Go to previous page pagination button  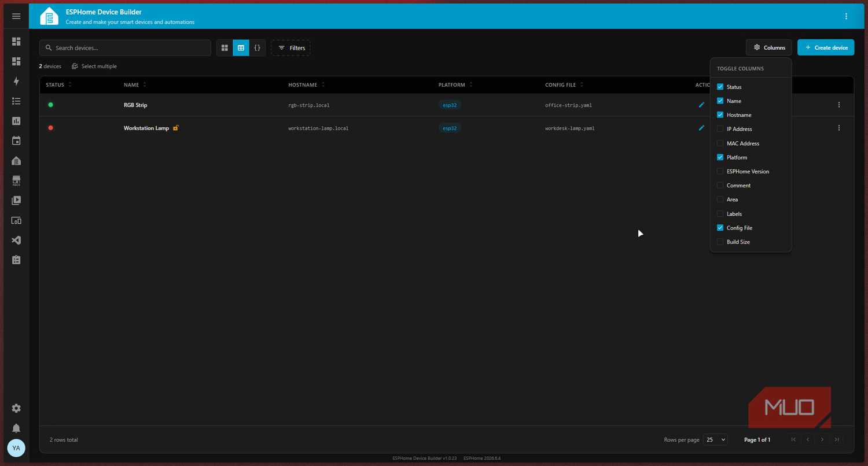click(808, 440)
